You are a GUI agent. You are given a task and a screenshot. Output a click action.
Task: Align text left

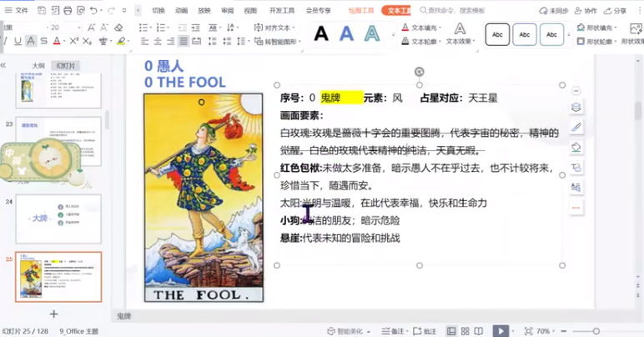pos(144,41)
